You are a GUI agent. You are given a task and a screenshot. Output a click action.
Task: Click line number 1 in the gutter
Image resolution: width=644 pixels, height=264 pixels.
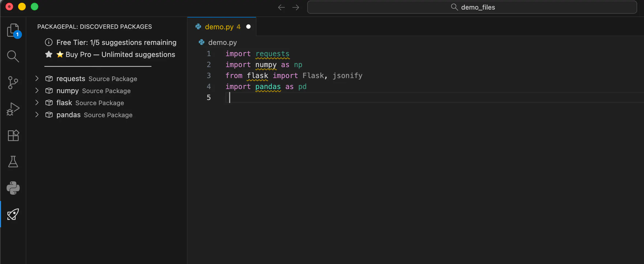click(x=209, y=54)
